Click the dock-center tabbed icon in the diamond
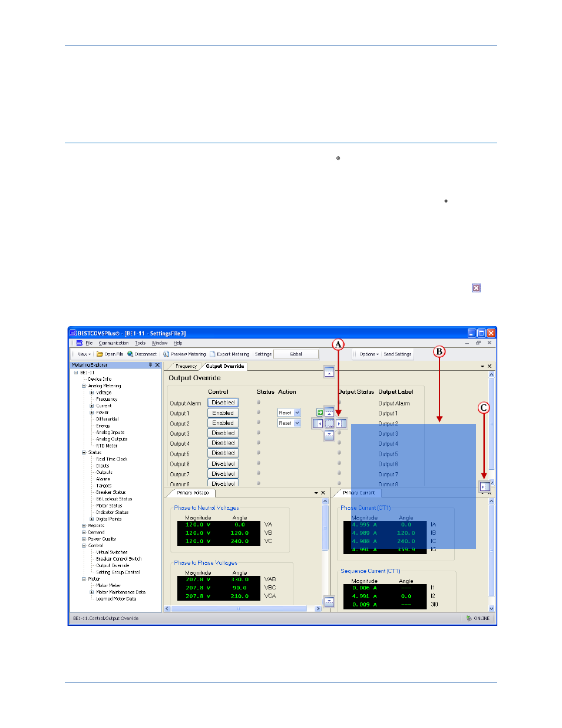562x728 pixels. (329, 423)
